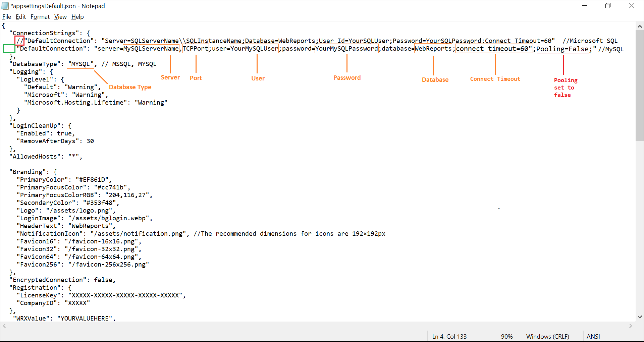Open the Help menu
The width and height of the screenshot is (644, 342).
tap(77, 17)
